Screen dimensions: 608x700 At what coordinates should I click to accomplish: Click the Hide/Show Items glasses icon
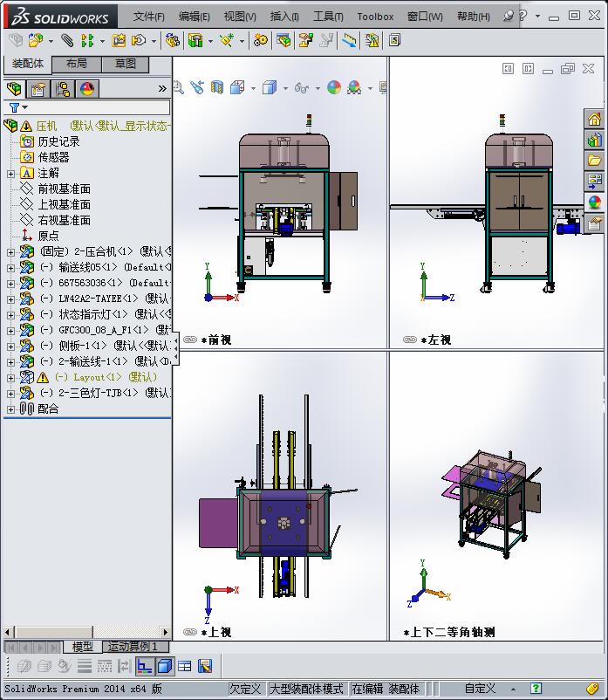click(x=302, y=87)
